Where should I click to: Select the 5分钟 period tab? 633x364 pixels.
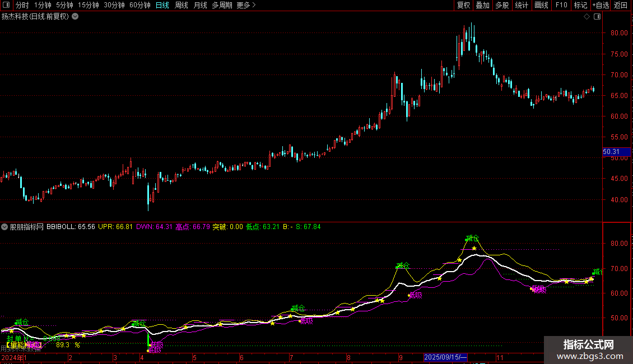point(64,5)
